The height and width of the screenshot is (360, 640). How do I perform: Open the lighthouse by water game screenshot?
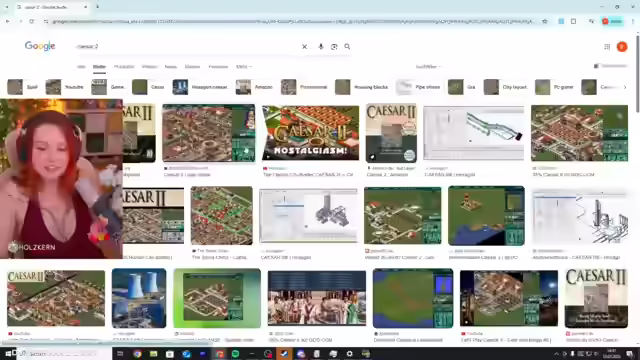coord(486,216)
